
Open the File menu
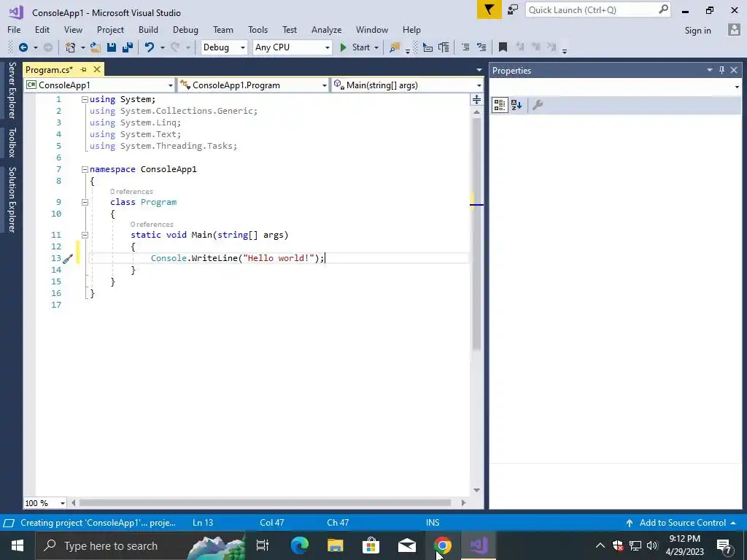click(x=14, y=29)
